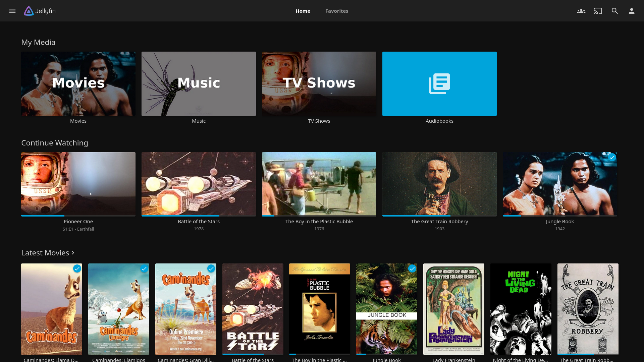Open TV Shows media library
644x362 pixels.
[319, 83]
